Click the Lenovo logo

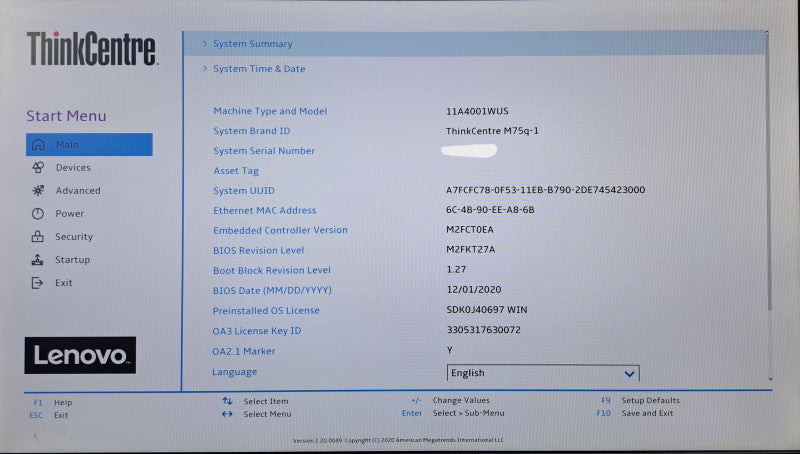[x=80, y=355]
